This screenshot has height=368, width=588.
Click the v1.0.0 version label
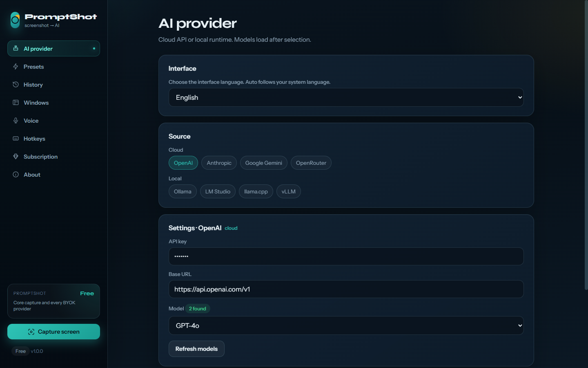click(37, 351)
